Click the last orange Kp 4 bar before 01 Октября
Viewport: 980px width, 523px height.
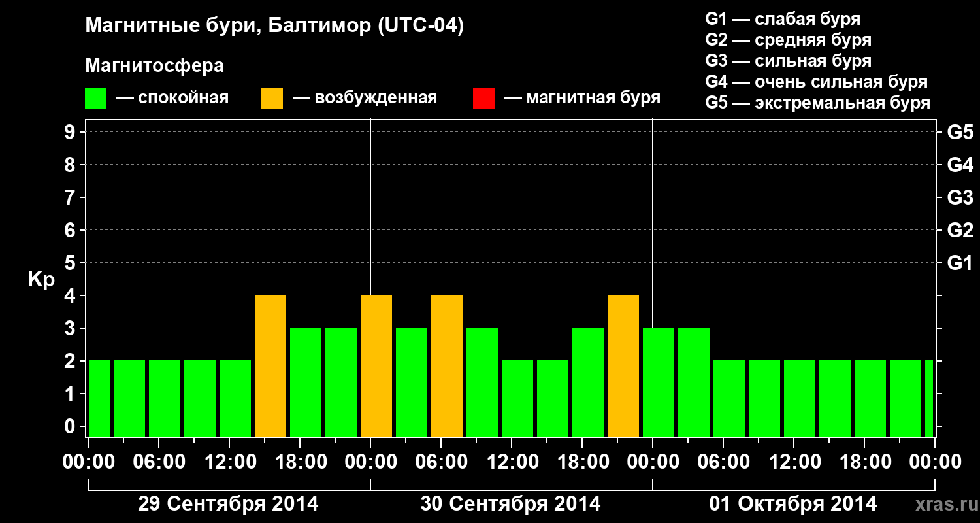[623, 366]
